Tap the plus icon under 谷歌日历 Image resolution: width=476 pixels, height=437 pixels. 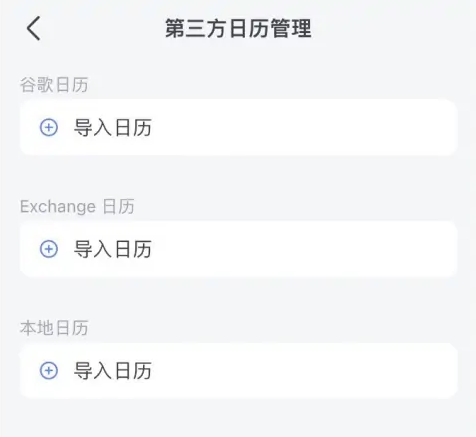point(49,127)
